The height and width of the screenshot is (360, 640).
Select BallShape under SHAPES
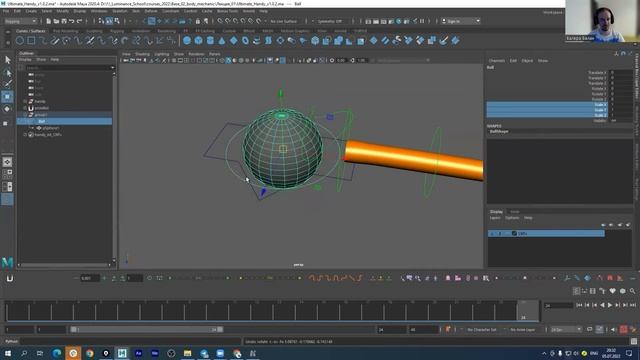(499, 131)
